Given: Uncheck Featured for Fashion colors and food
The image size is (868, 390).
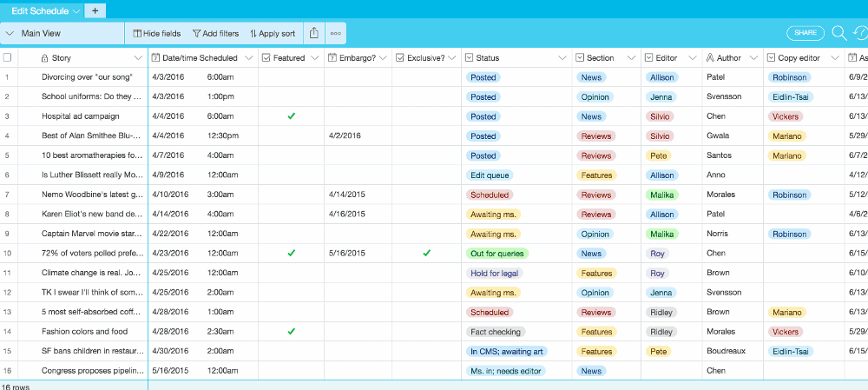Looking at the screenshot, I should [291, 331].
